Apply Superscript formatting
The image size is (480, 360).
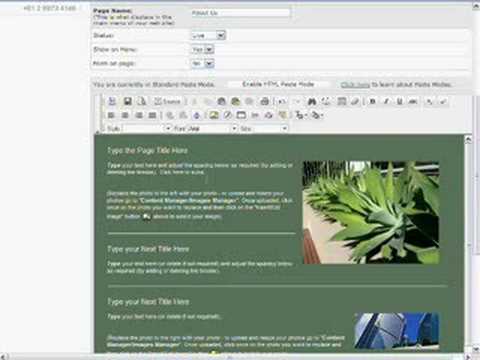click(443, 101)
